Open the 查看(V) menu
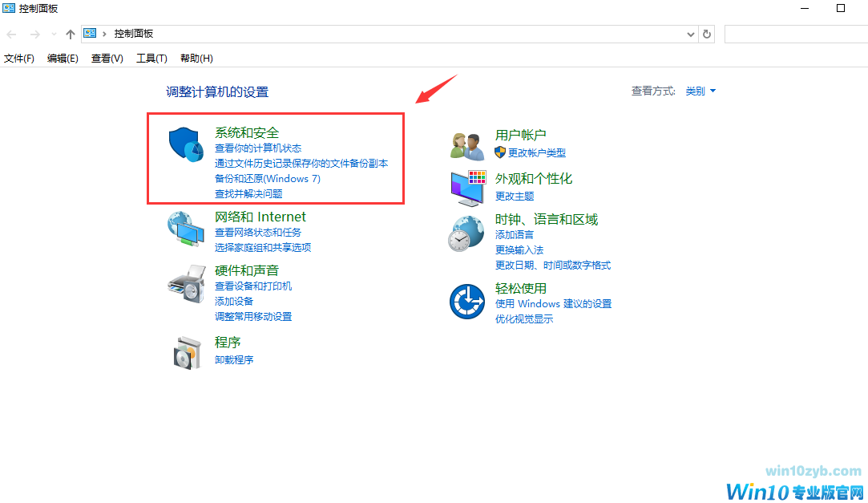Image resolution: width=868 pixels, height=503 pixels. [x=106, y=58]
